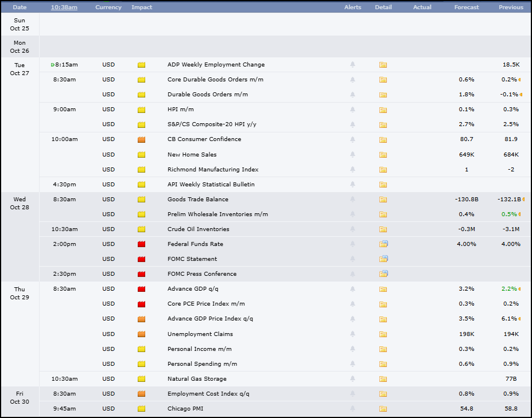Open detail folder for CB Consumer Confidence
Screen dimensions: 532x418
point(383,140)
